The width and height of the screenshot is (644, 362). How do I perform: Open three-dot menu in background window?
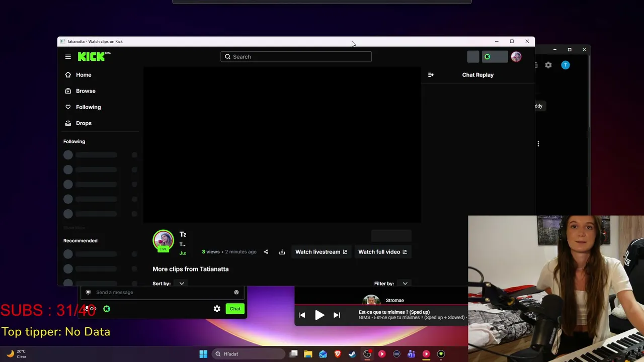pos(538,144)
